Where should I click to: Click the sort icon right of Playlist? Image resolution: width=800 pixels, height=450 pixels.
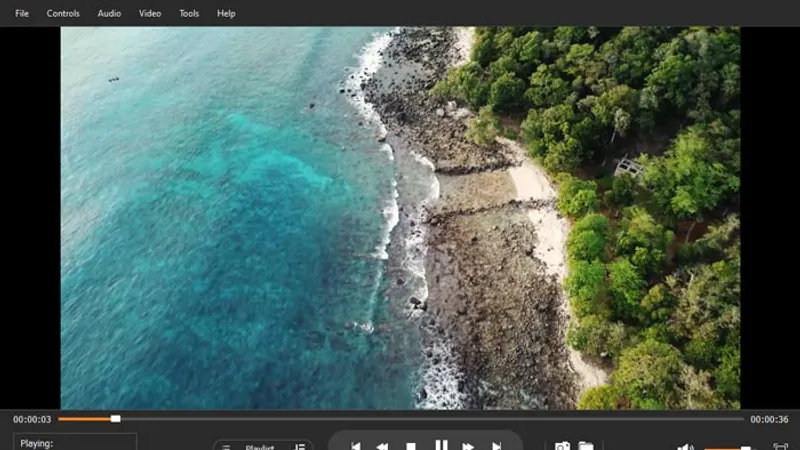[300, 446]
